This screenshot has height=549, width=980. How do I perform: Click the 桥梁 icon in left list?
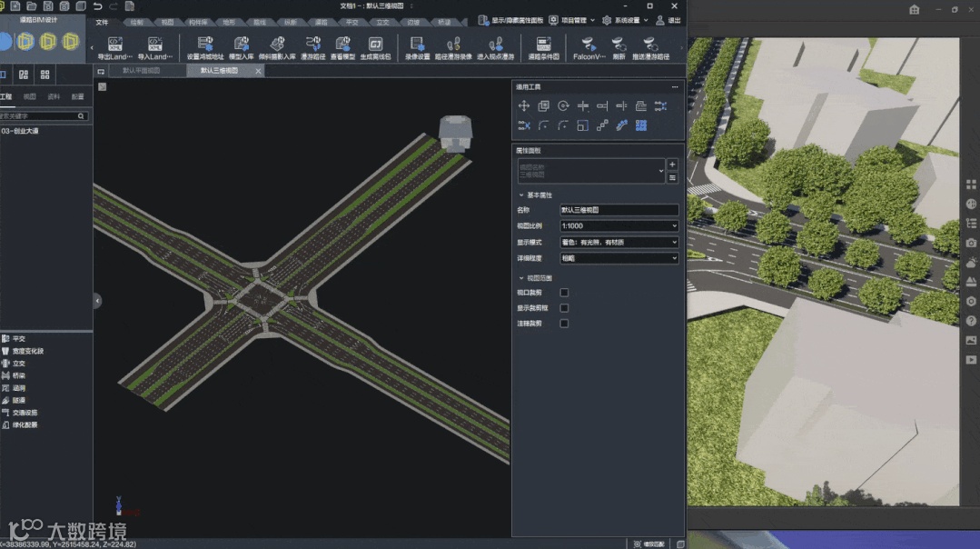pyautogui.click(x=6, y=375)
